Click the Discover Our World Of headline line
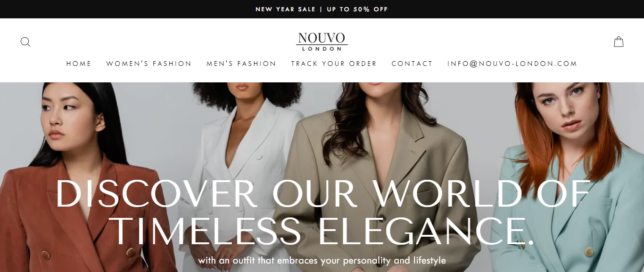 pos(322,194)
